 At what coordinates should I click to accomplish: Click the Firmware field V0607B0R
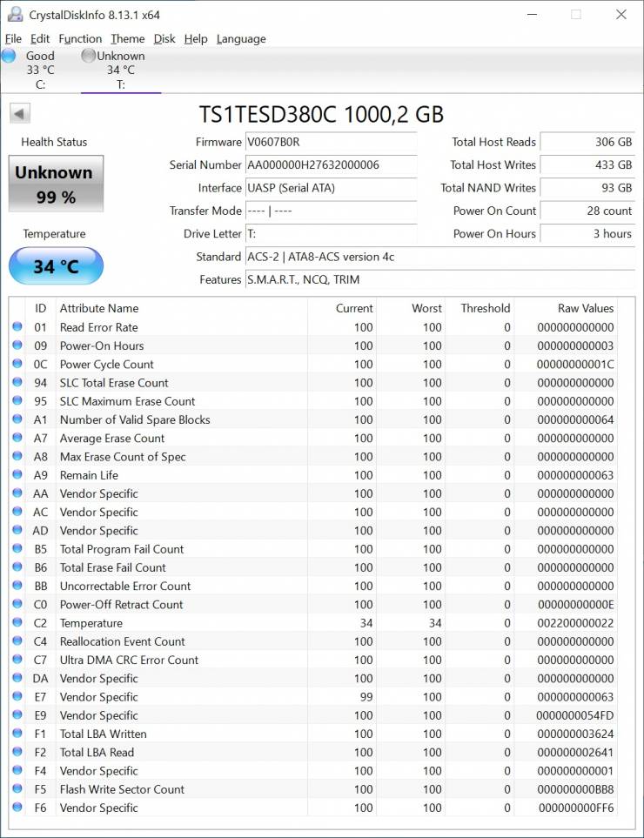[331, 142]
